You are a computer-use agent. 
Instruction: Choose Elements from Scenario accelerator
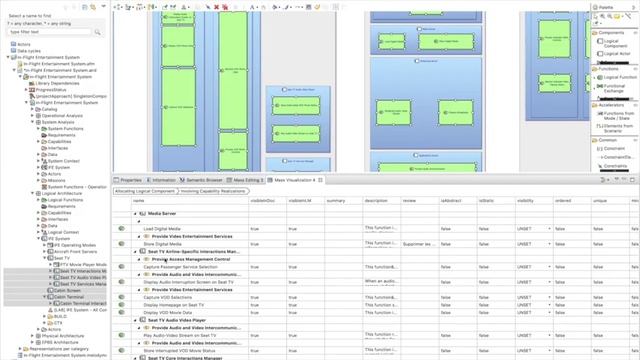coord(614,128)
